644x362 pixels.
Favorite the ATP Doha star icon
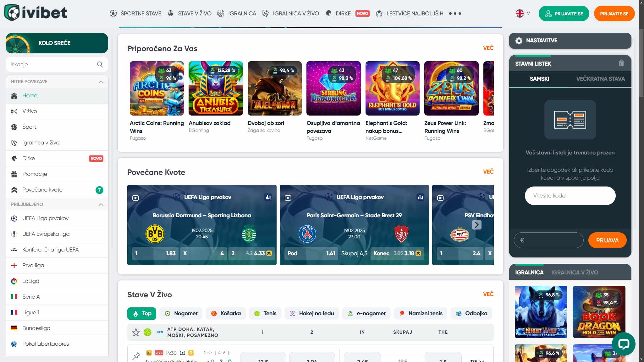136,332
